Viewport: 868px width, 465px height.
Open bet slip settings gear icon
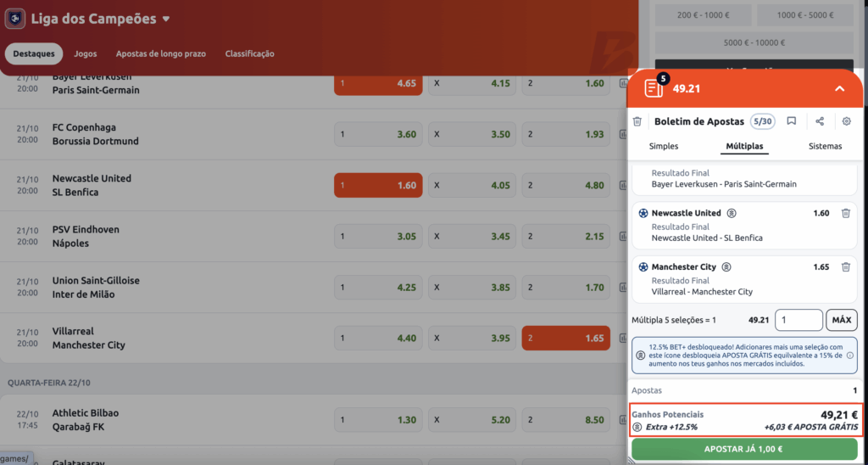[846, 121]
